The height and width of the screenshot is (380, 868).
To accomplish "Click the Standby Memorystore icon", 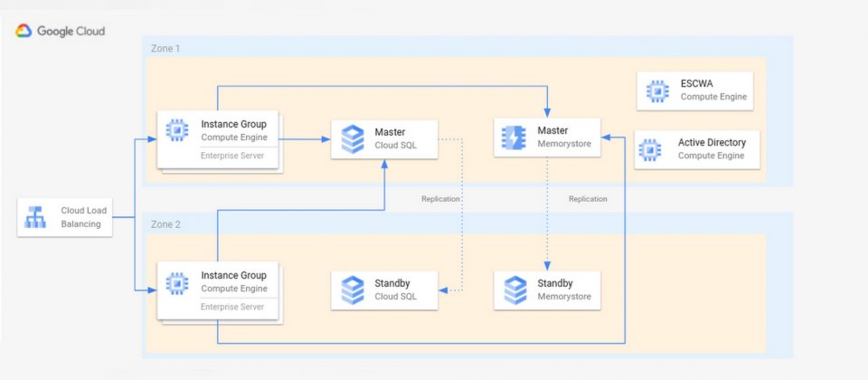I will click(515, 290).
